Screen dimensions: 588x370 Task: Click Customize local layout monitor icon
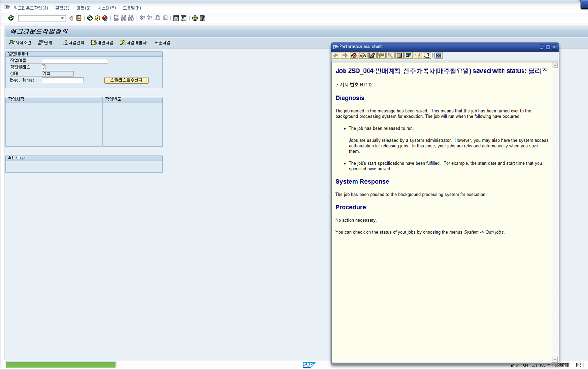202,18
